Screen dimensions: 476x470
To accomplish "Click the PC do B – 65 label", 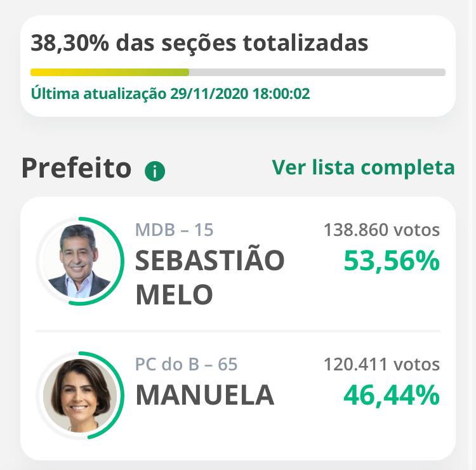I will point(186,364).
